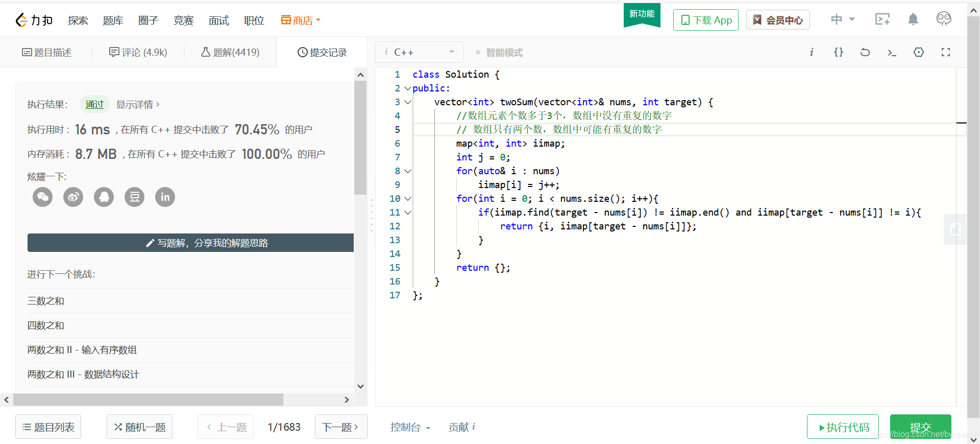
Task: Open the editor console shortcut icon
Action: [892, 53]
